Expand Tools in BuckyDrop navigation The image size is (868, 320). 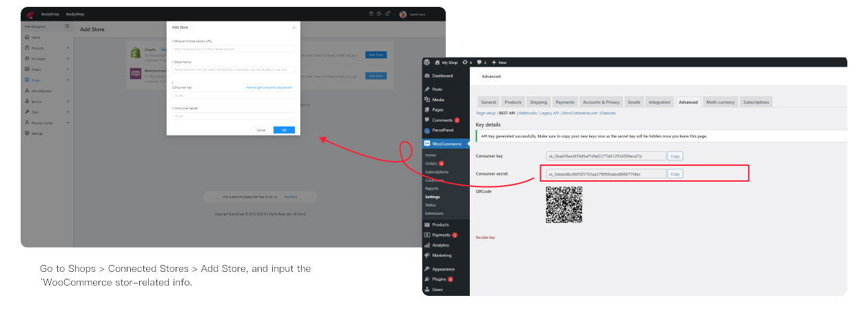click(x=68, y=111)
